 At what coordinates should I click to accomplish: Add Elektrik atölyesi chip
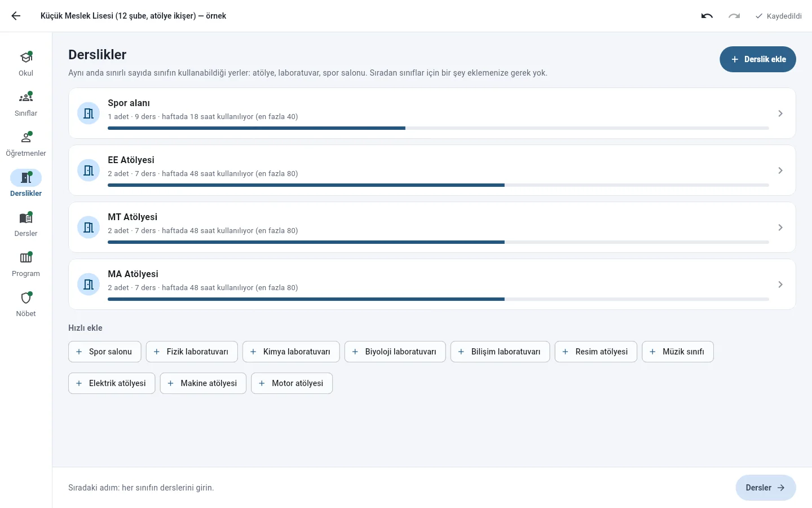coord(112,383)
